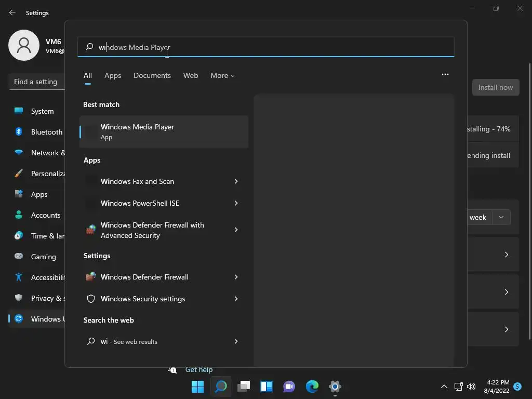
Task: Switch to the Apps search tab
Action: click(113, 75)
